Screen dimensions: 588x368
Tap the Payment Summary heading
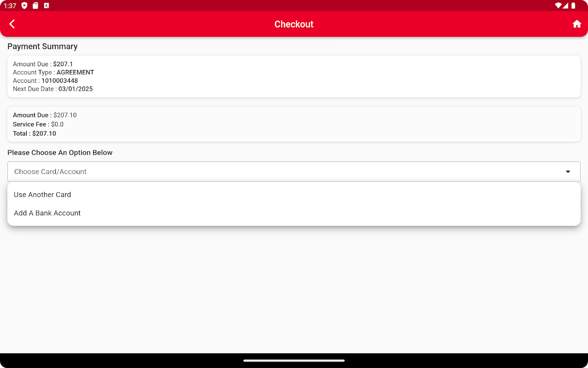pos(42,46)
